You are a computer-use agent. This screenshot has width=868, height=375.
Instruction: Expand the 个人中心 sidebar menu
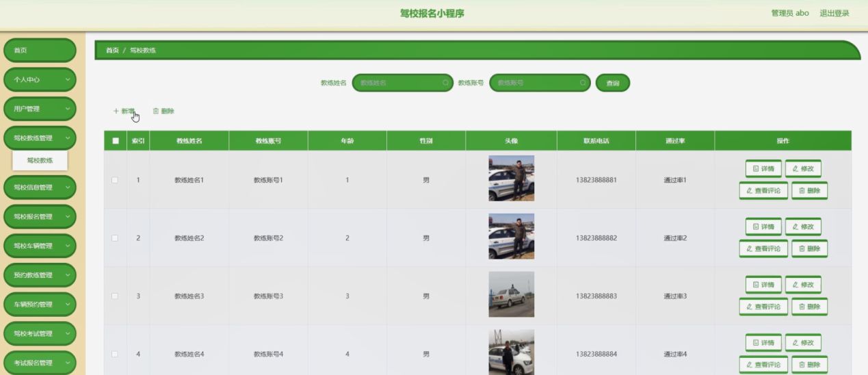[x=40, y=80]
